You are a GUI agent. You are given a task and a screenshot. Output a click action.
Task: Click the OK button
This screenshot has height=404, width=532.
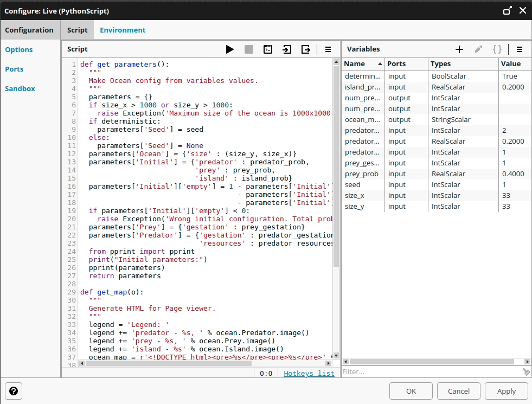click(411, 391)
